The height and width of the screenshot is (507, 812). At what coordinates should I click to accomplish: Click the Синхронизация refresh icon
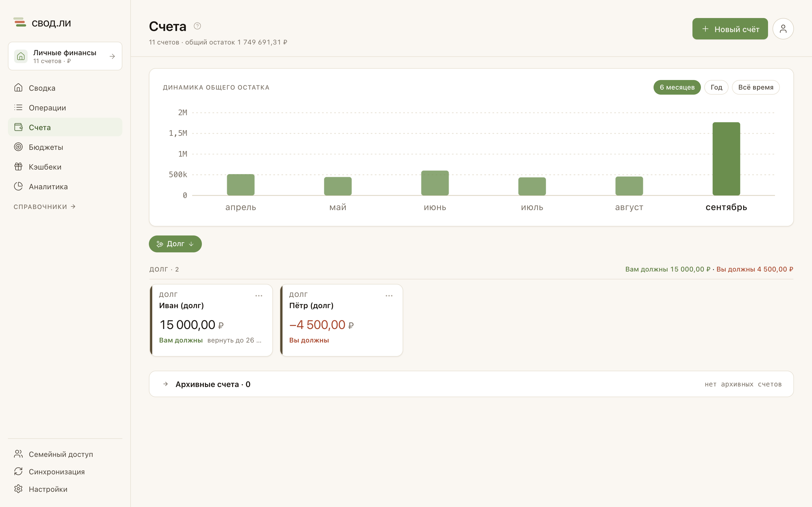pyautogui.click(x=18, y=472)
